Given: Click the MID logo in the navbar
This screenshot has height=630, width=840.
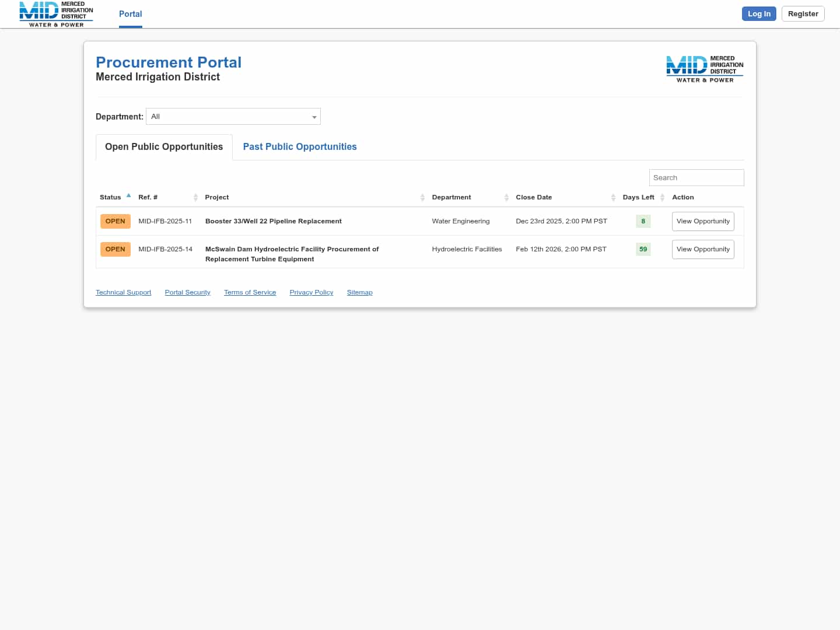Looking at the screenshot, I should (x=55, y=14).
